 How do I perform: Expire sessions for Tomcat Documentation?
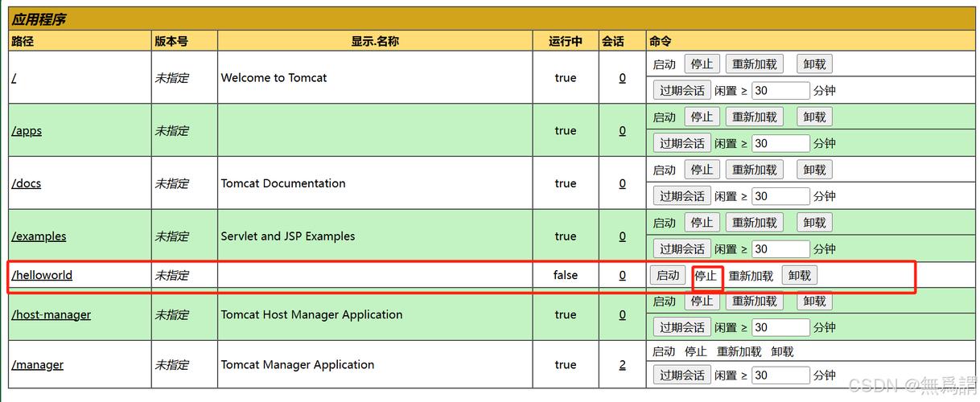682,196
